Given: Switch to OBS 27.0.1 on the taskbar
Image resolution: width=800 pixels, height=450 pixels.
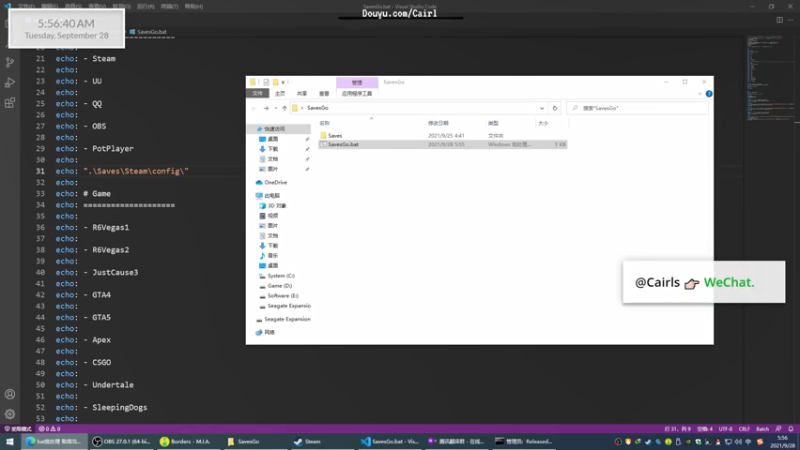Looking at the screenshot, I should tap(121, 441).
